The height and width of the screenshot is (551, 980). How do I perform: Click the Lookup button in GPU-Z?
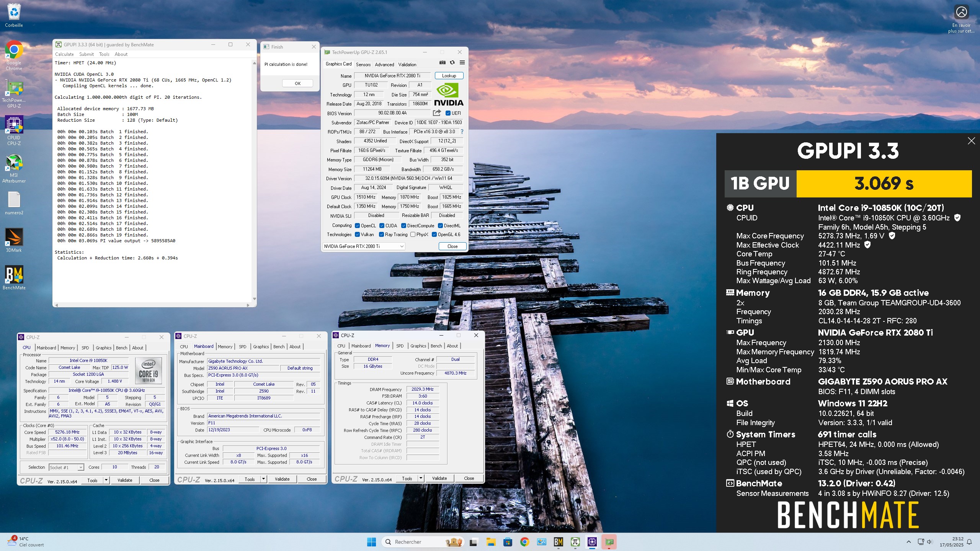pyautogui.click(x=449, y=76)
